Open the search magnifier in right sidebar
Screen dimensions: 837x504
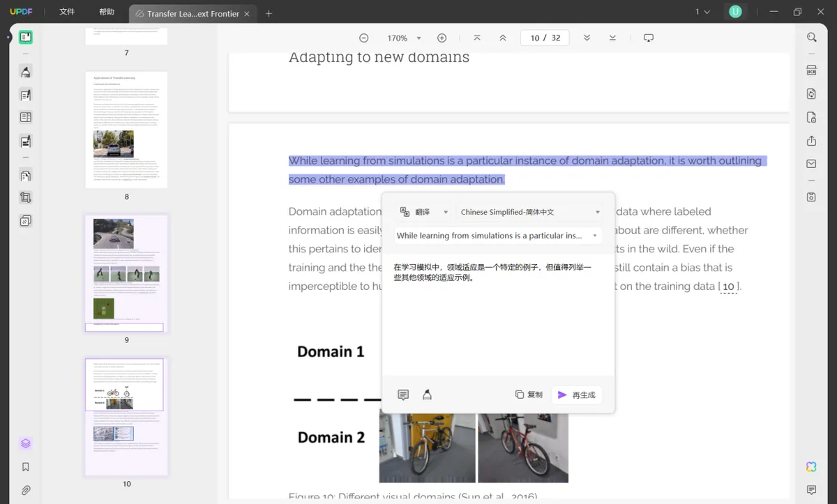811,38
